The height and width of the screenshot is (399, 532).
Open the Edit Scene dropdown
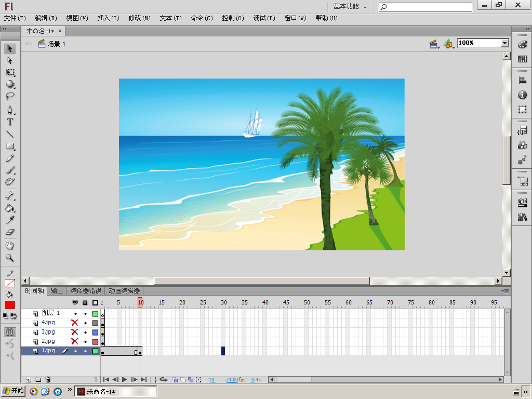pos(434,44)
